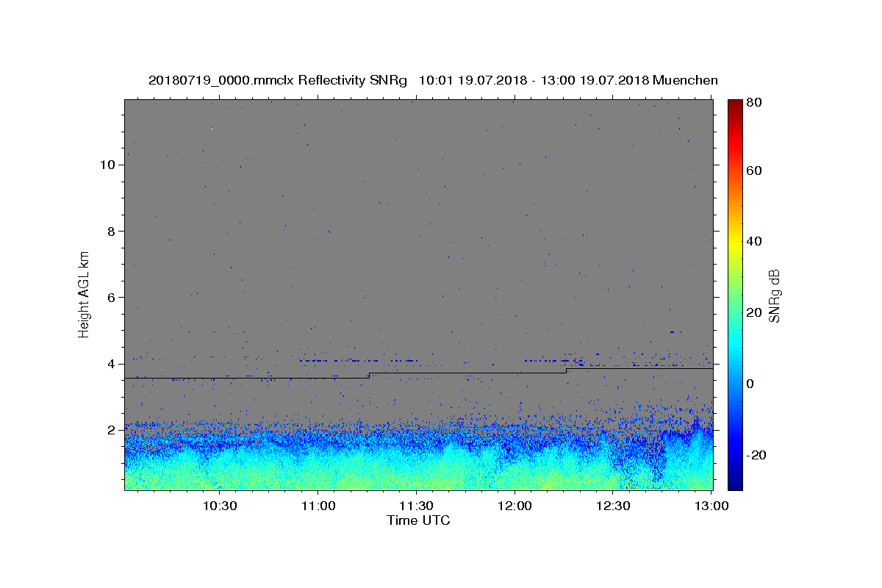Click the 13:00 time axis tick label
Screen dimensions: 882x588
pos(711,506)
